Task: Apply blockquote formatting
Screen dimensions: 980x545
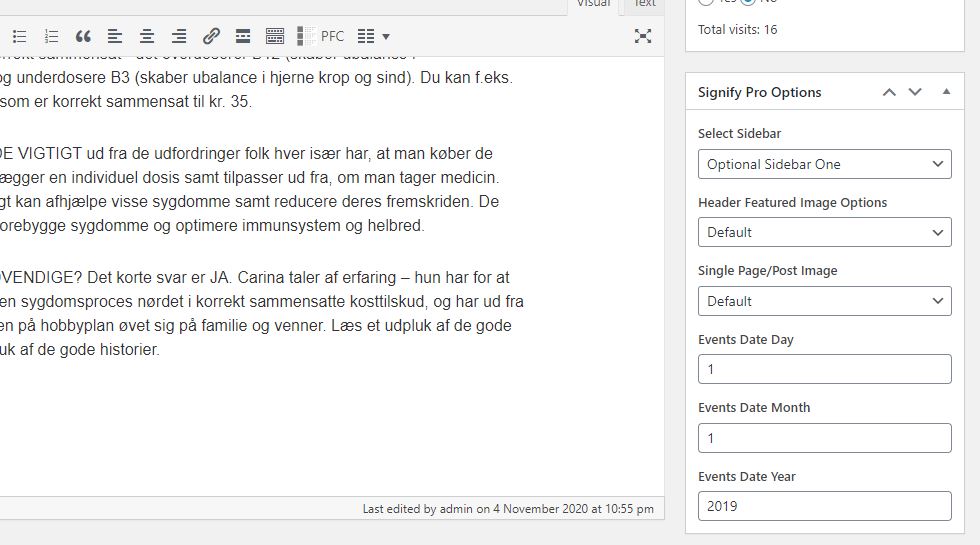Action: (x=83, y=36)
